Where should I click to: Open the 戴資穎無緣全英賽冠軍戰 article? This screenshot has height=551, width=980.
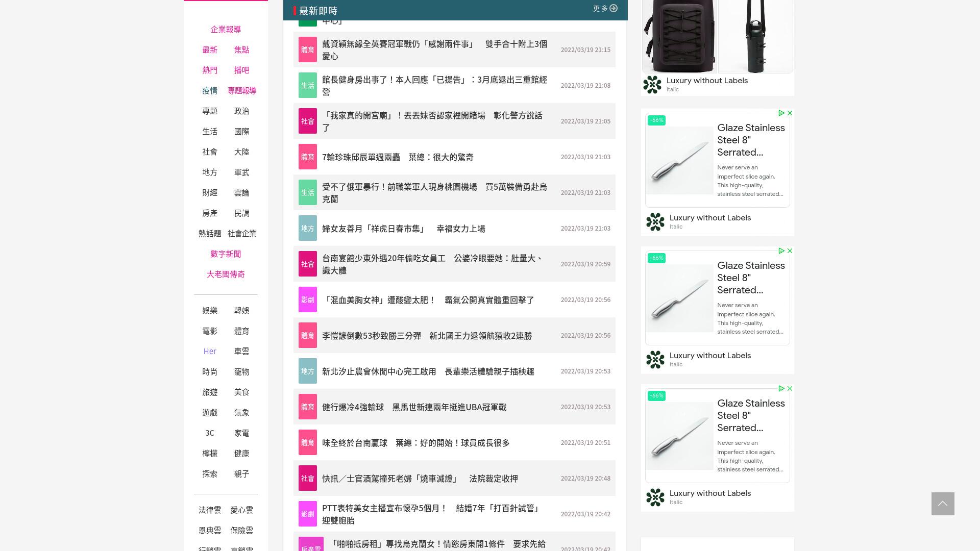click(434, 50)
